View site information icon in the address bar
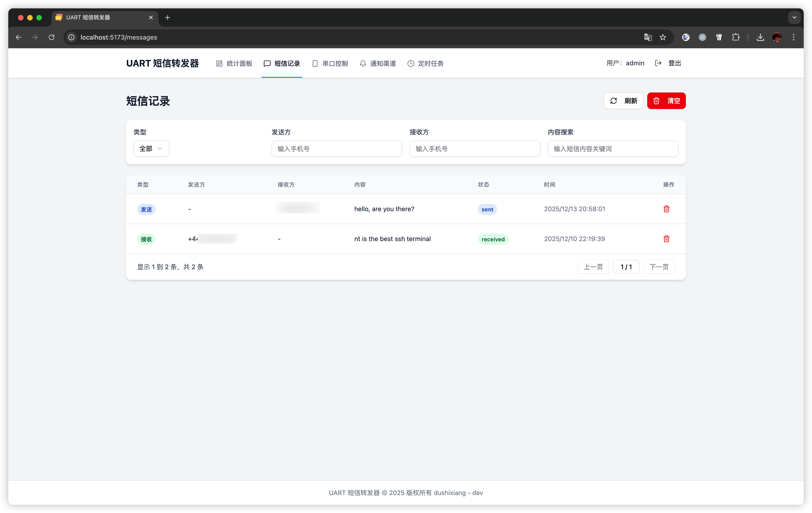812x513 pixels. (x=72, y=37)
